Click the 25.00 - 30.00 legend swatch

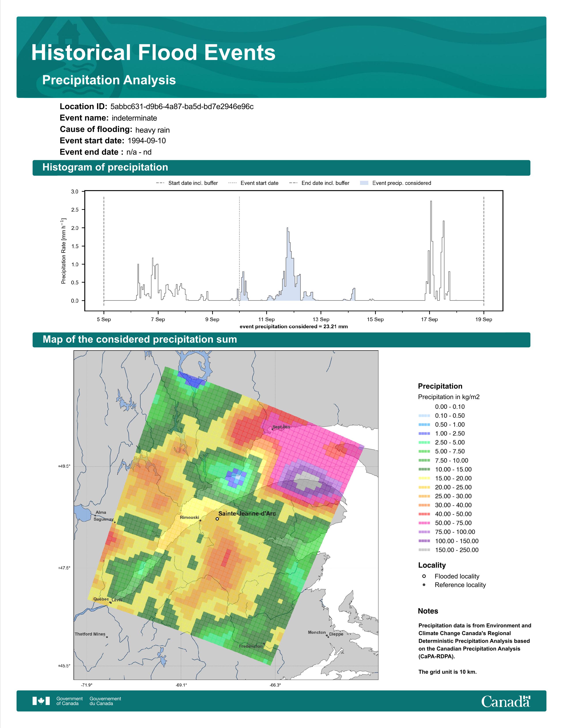424,496
